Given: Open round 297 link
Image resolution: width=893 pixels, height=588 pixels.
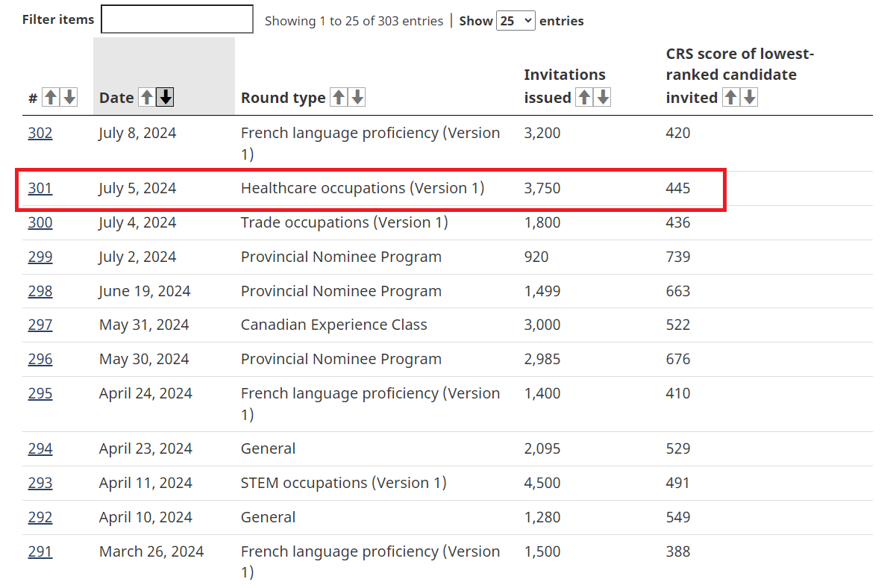Looking at the screenshot, I should [40, 325].
